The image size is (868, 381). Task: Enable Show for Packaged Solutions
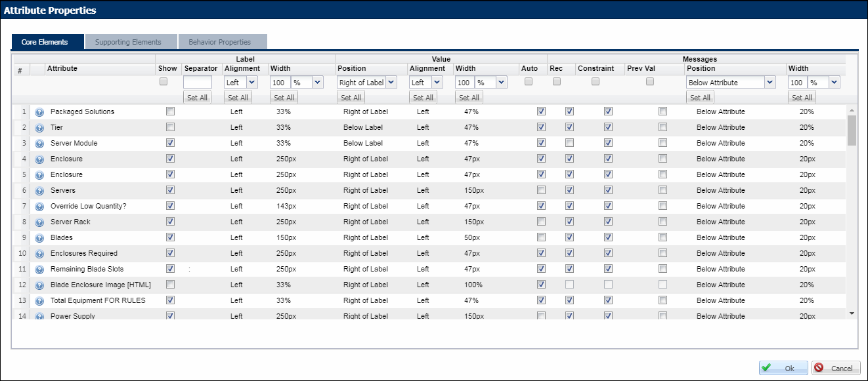coord(170,111)
